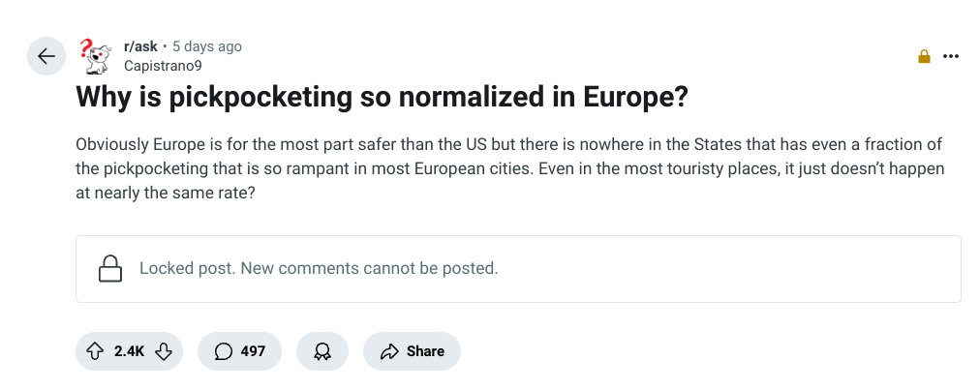Open the r/ask subreddit avatar
980x390 pixels.
(96, 56)
